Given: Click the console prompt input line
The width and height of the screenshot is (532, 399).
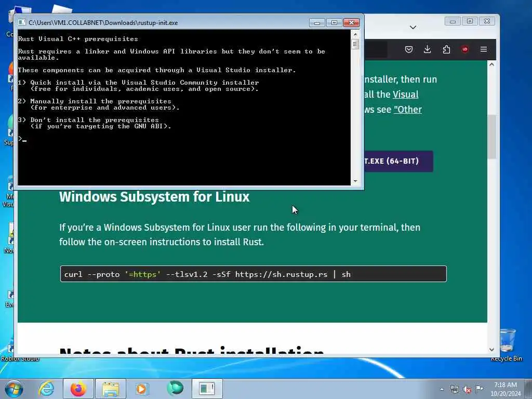Looking at the screenshot, I should click(x=184, y=139).
